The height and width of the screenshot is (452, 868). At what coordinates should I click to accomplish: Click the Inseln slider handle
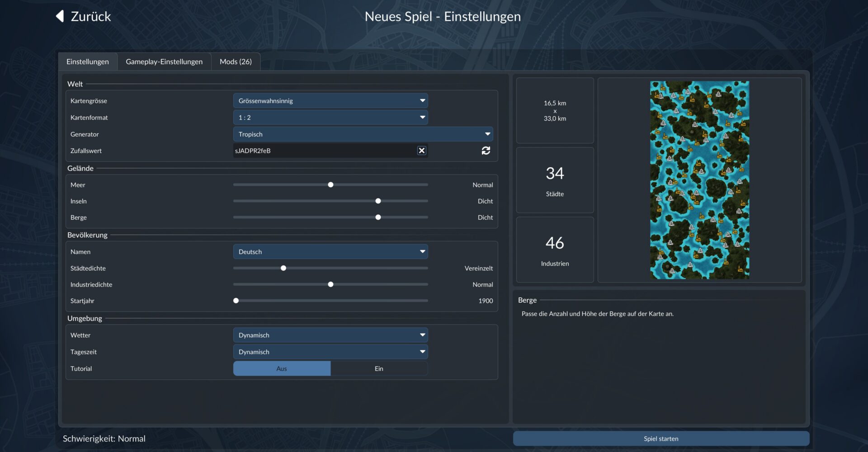click(x=378, y=201)
